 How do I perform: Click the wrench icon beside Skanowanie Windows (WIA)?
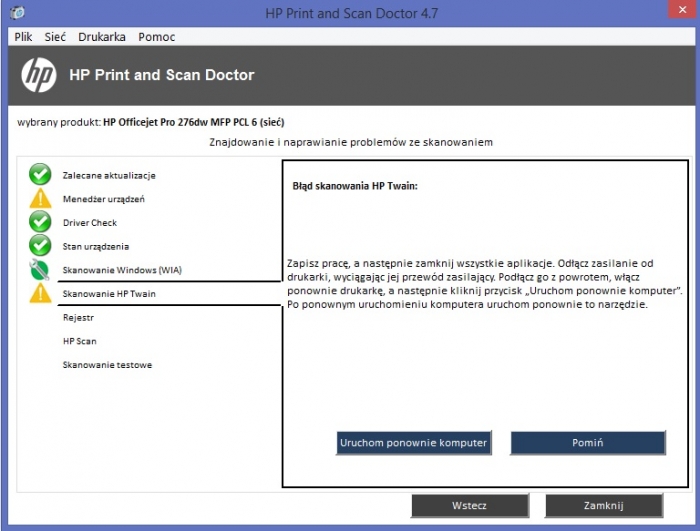(x=39, y=269)
